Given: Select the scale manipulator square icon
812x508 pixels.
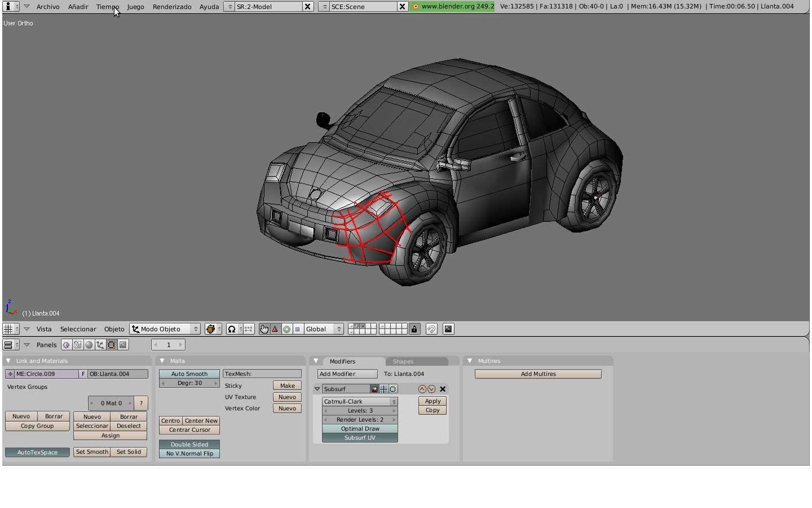Looking at the screenshot, I should pyautogui.click(x=297, y=329).
